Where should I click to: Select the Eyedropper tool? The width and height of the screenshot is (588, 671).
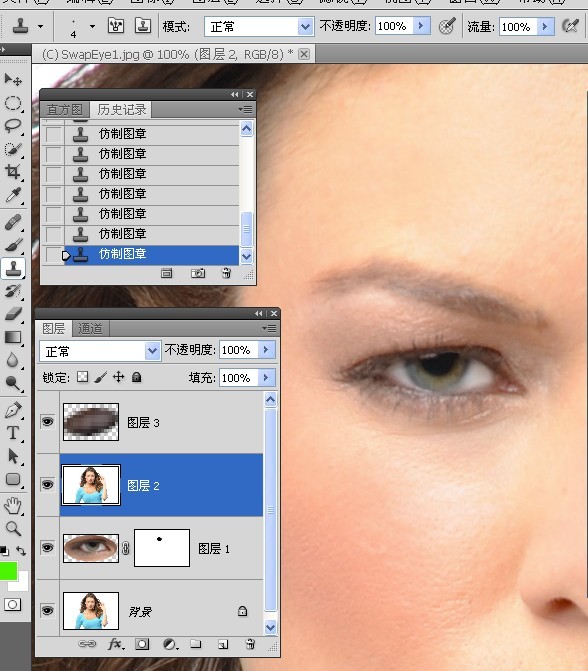13,195
